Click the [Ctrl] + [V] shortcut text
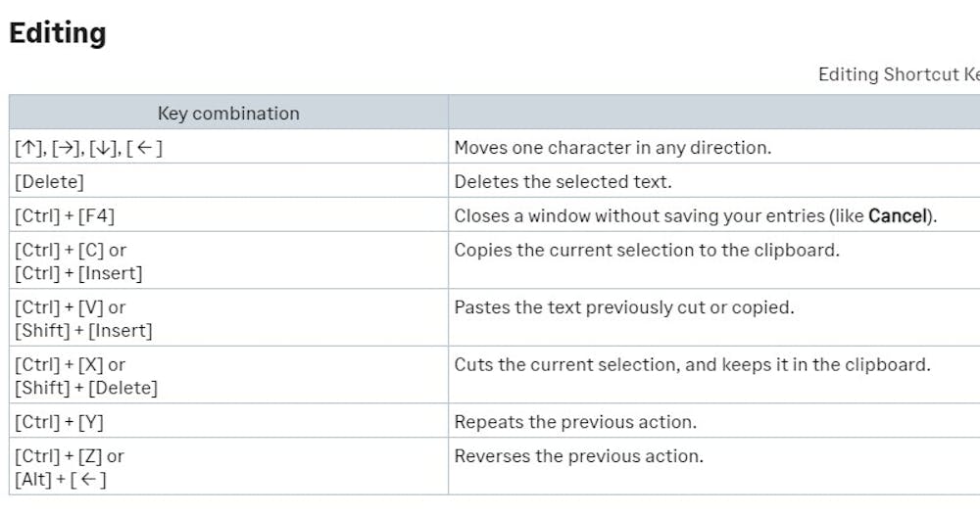 tap(70, 307)
